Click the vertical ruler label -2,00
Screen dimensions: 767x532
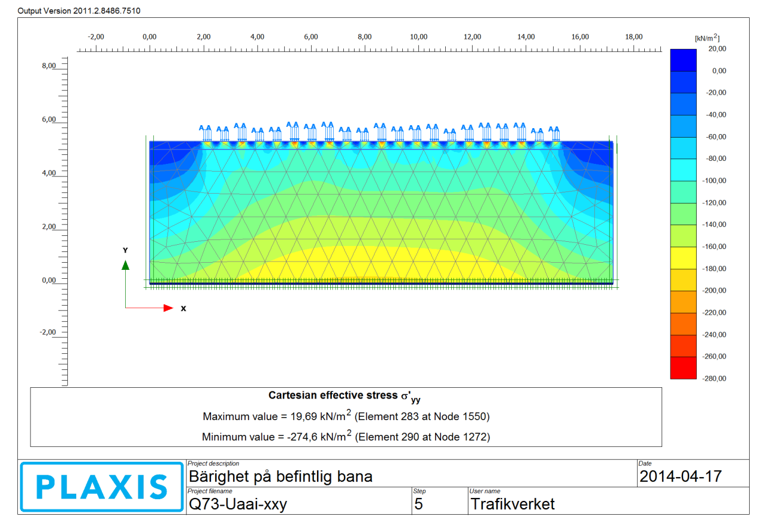(x=48, y=332)
